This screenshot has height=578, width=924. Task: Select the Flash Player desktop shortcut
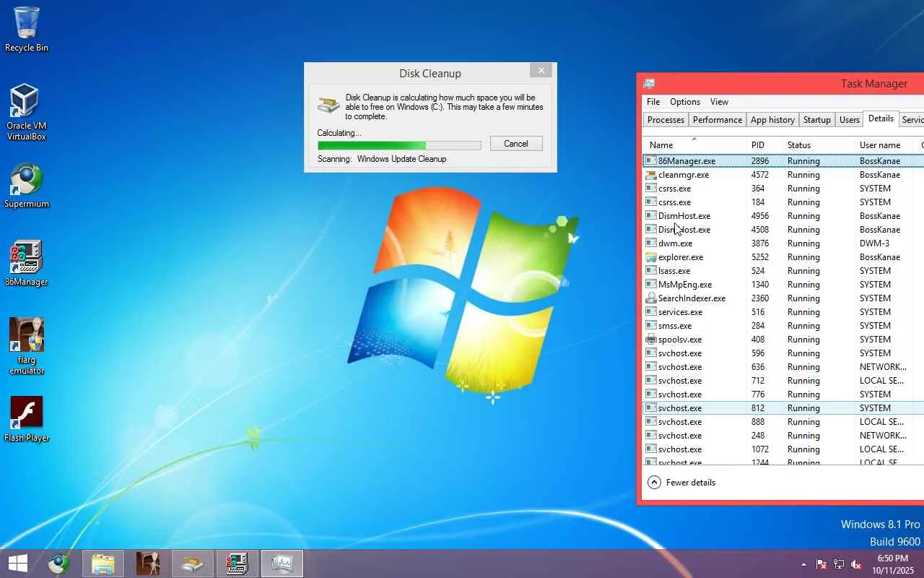click(27, 419)
